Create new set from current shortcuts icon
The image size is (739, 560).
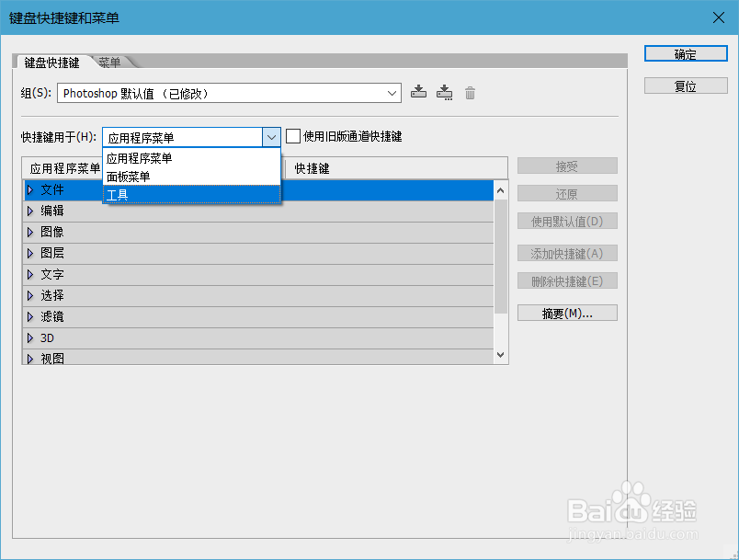444,92
